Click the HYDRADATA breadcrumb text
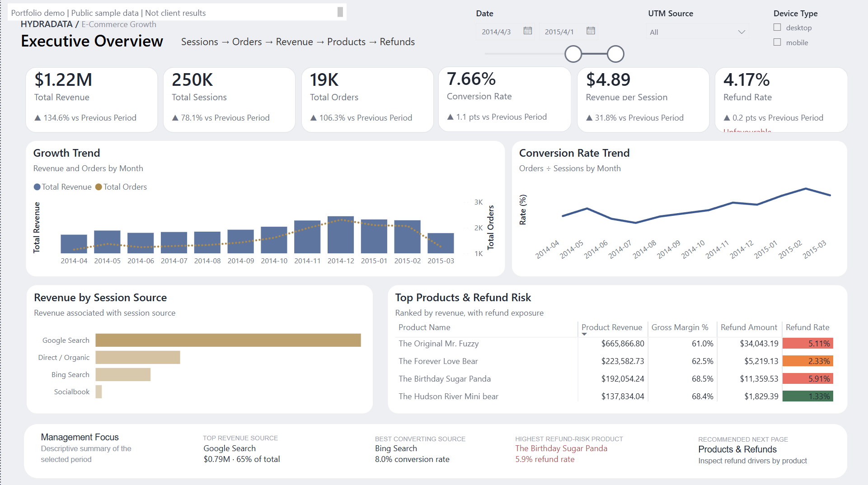This screenshot has width=868, height=485. (x=47, y=24)
